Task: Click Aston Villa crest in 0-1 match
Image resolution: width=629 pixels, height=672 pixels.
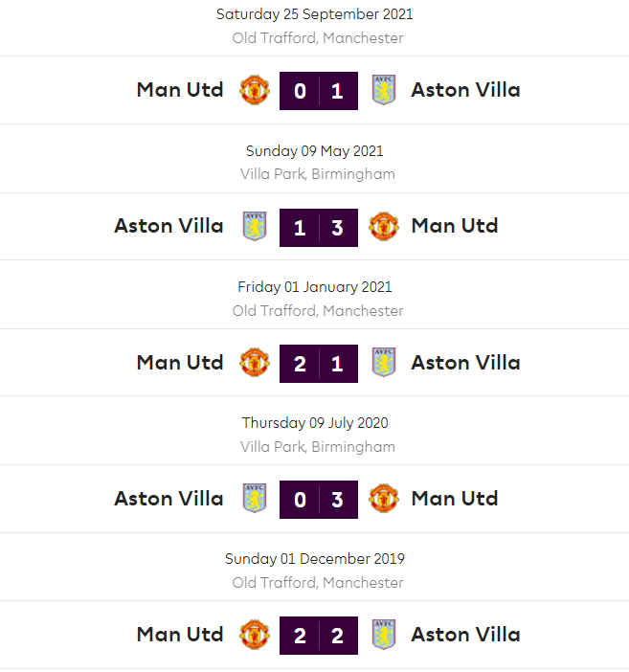Action: coord(383,90)
